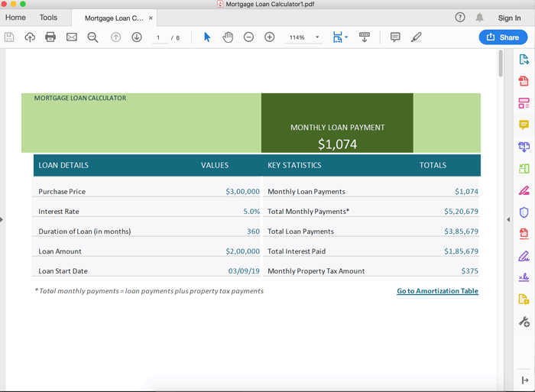Screen dimensions: 535x392
Task: Open Export PDF tool in right sidebar
Action: click(x=524, y=60)
